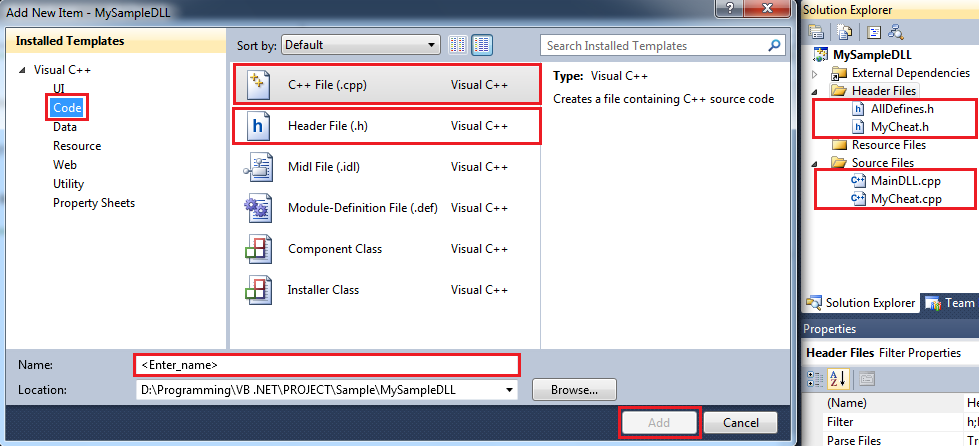Select the Midl File (.idl) template icon
The image size is (979, 446).
[258, 167]
